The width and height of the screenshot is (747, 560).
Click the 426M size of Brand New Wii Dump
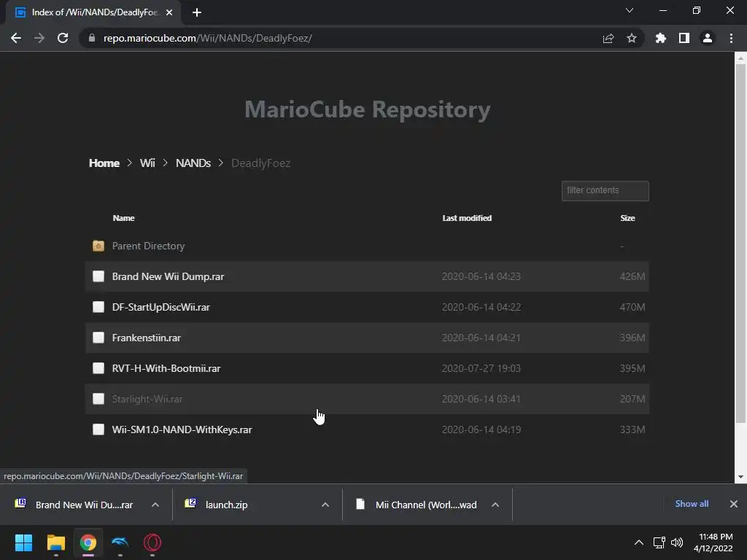[632, 276]
